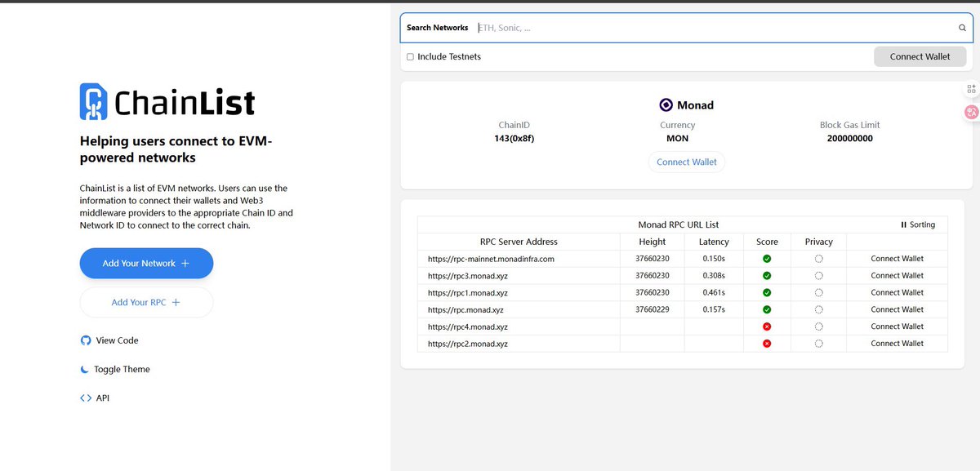Click the ChainID value 143(0x8f)

[514, 138]
